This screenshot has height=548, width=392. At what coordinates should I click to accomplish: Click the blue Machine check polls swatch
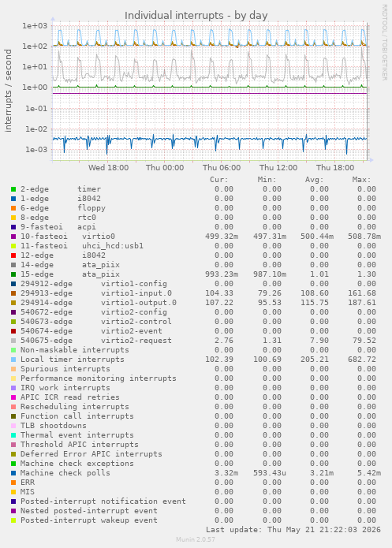click(x=13, y=473)
